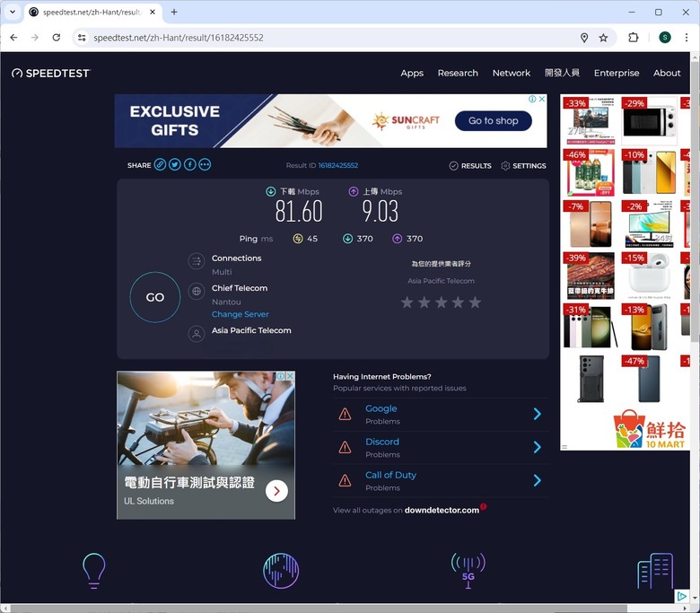The height and width of the screenshot is (613, 700).
Task: Click the -39% steak product thumbnail
Action: coord(591,276)
